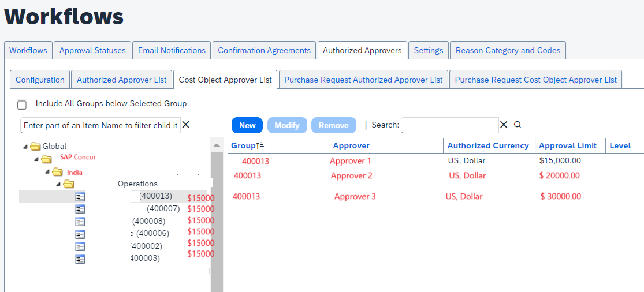The height and width of the screenshot is (292, 644).
Task: Switch to the Configuration sub-tab
Action: pyautogui.click(x=40, y=80)
